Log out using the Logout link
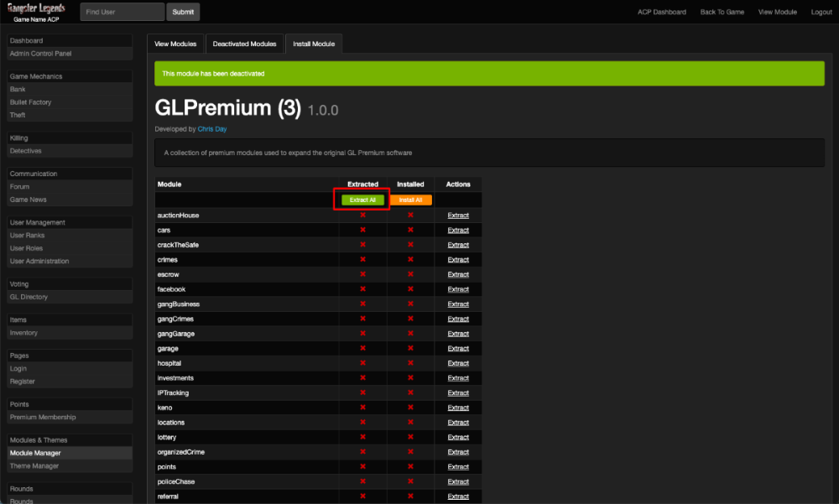This screenshot has height=504, width=839. tap(821, 12)
